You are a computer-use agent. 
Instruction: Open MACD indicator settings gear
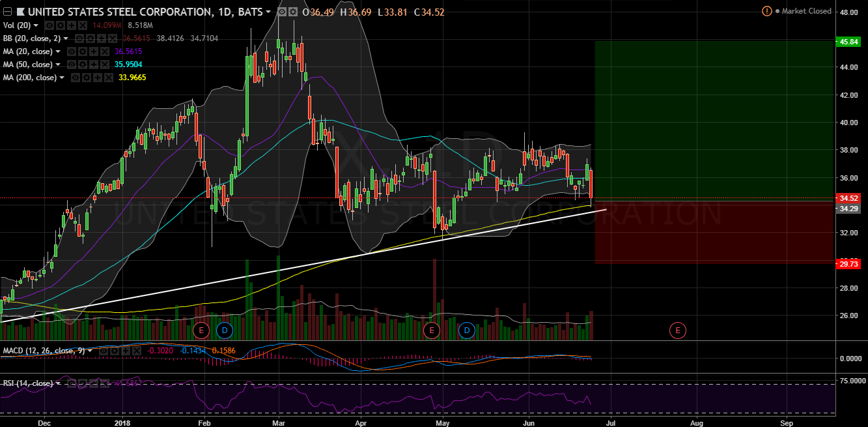(115, 351)
